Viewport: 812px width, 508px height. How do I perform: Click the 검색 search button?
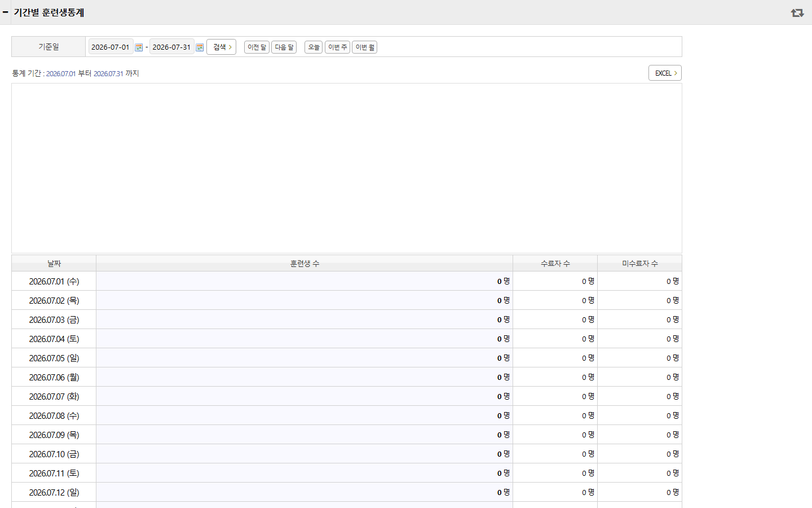click(222, 47)
